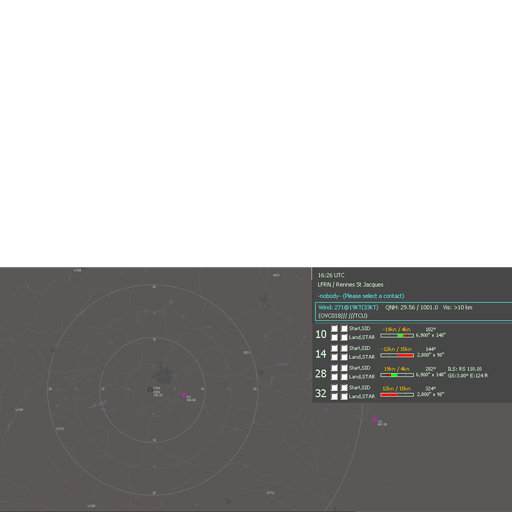Click runway 32 red wind component bar

[397, 395]
